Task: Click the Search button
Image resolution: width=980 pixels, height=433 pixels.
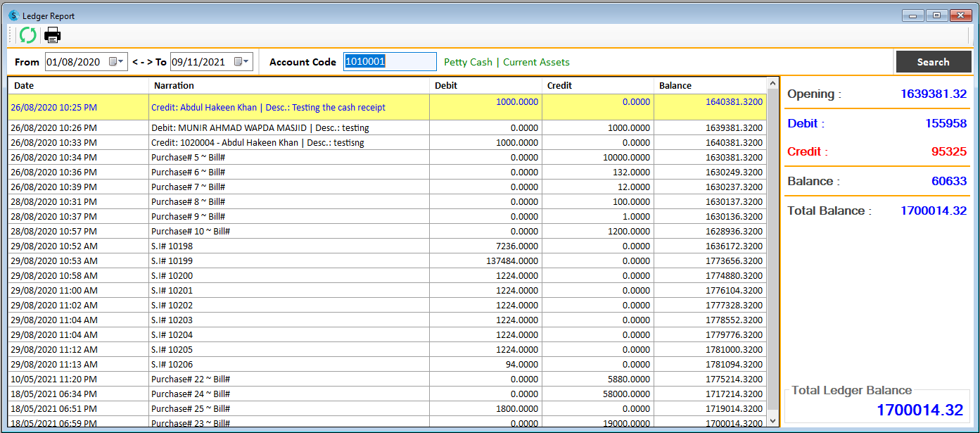Action: point(933,62)
